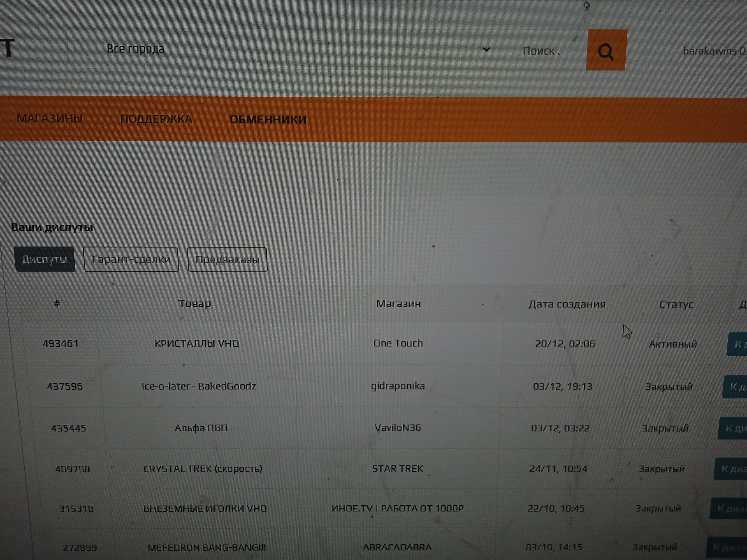Click the Товар column header
The height and width of the screenshot is (560, 747).
(x=194, y=304)
